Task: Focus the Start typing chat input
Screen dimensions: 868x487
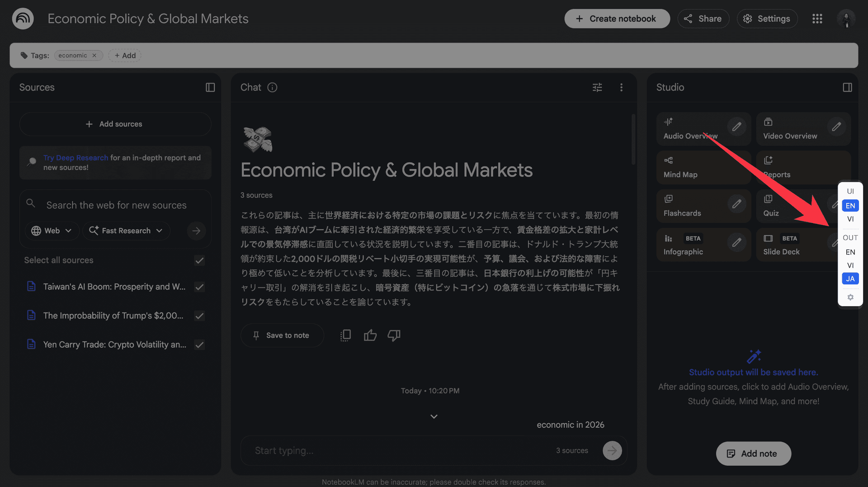Action: point(398,451)
